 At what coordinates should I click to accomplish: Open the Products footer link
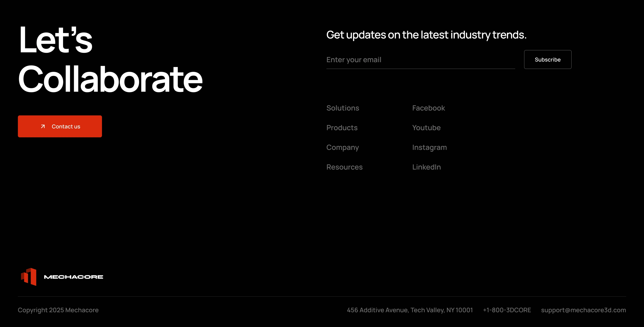coord(342,128)
